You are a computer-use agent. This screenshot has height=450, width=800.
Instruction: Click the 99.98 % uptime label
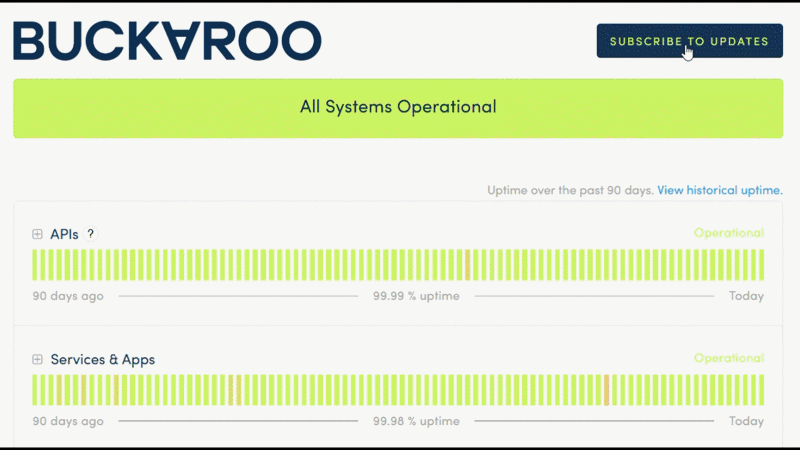[x=416, y=421]
